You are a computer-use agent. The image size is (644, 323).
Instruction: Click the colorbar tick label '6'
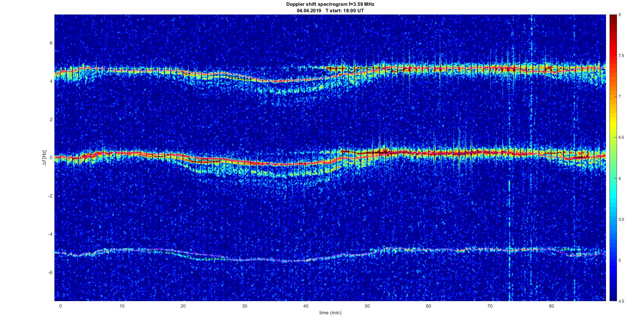point(620,178)
